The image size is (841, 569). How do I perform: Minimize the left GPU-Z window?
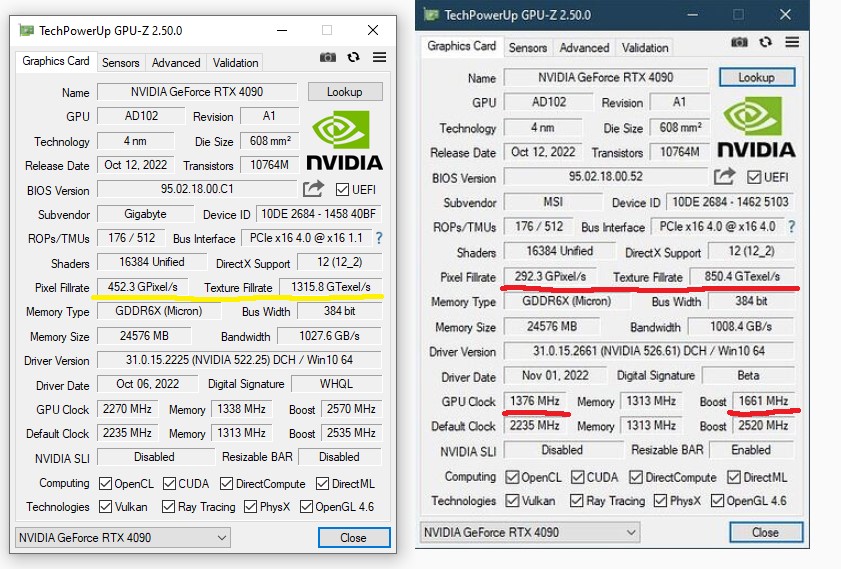click(x=282, y=31)
